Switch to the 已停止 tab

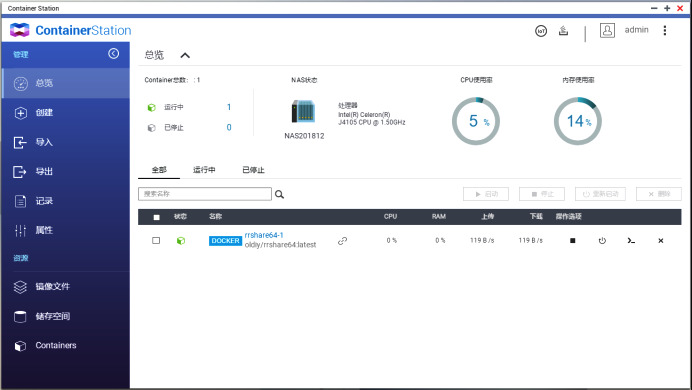tap(253, 170)
